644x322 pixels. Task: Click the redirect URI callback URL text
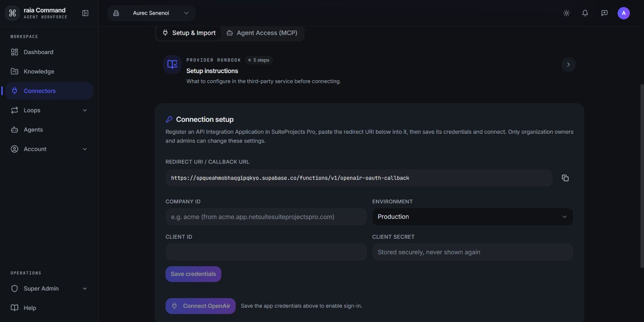pyautogui.click(x=290, y=178)
